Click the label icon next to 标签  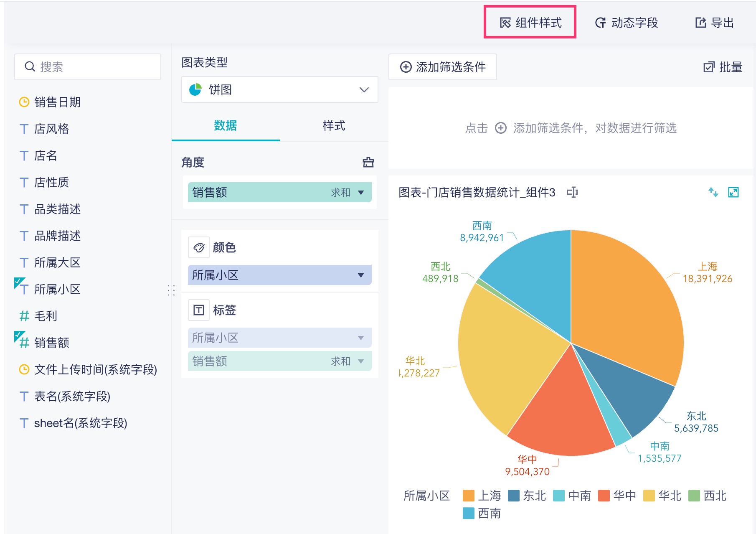click(199, 310)
